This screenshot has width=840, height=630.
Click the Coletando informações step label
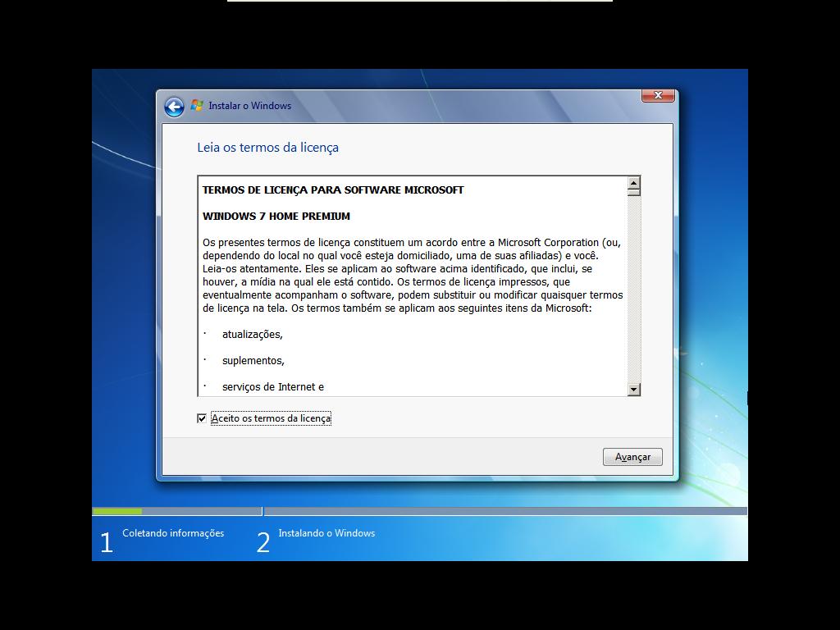pos(173,533)
